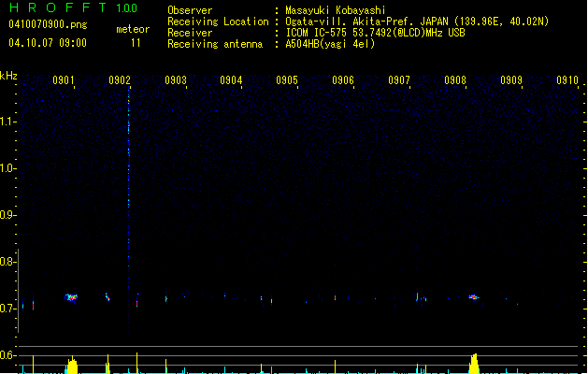Select the file name 0410070900.png
The image size is (588, 374).
48,24
